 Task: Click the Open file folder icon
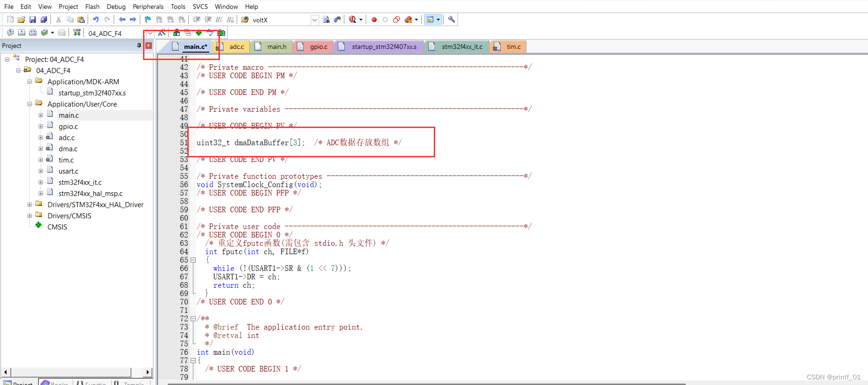pos(21,20)
